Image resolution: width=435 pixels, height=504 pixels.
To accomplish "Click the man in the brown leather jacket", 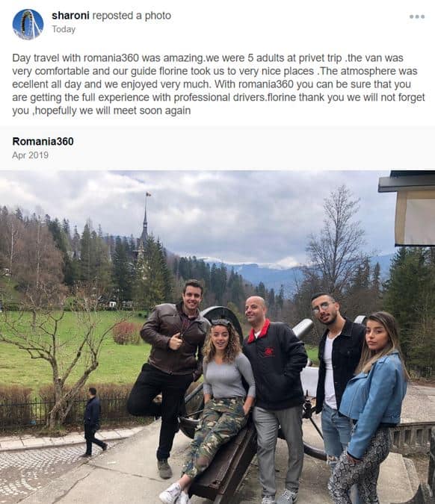I will click(170, 373).
